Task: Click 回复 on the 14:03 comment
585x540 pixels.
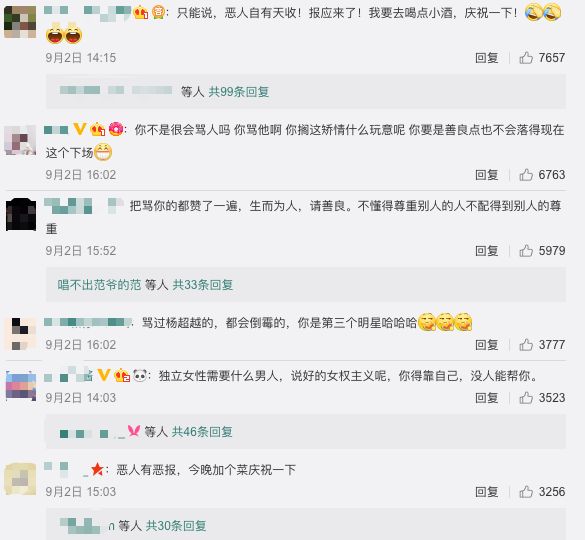Action: pyautogui.click(x=487, y=398)
